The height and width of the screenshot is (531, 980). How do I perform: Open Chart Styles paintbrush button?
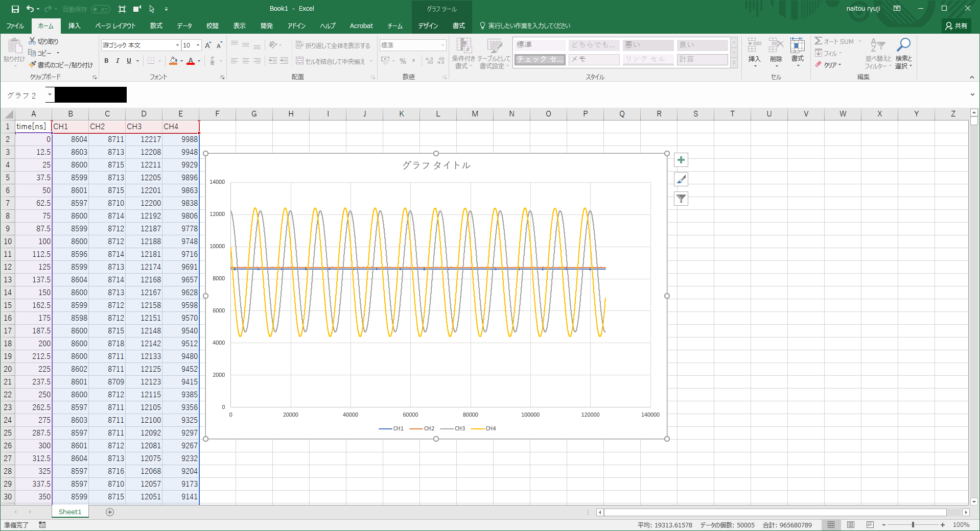click(x=681, y=179)
